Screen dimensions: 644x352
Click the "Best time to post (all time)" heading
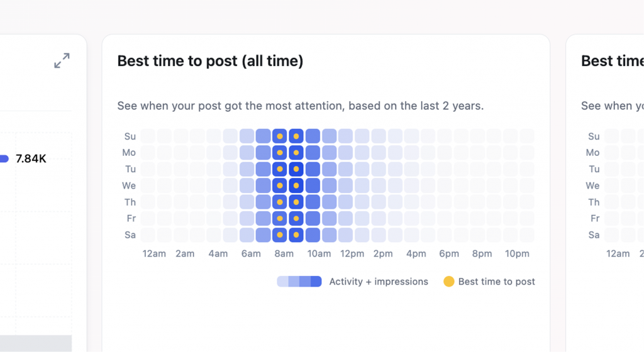pyautogui.click(x=210, y=61)
